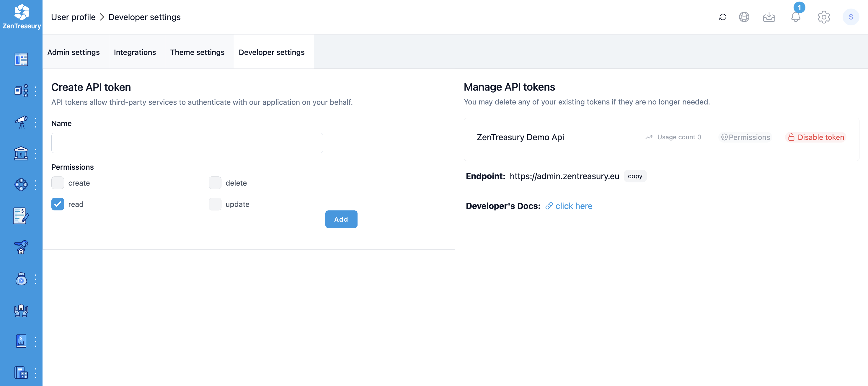Click the house key sidebar icon
Viewport: 868px width, 386px height.
(x=21, y=248)
